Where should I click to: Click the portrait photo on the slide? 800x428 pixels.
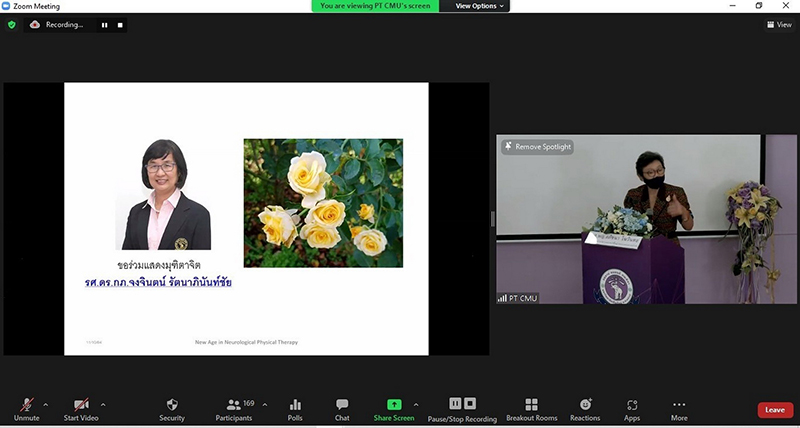point(164,194)
